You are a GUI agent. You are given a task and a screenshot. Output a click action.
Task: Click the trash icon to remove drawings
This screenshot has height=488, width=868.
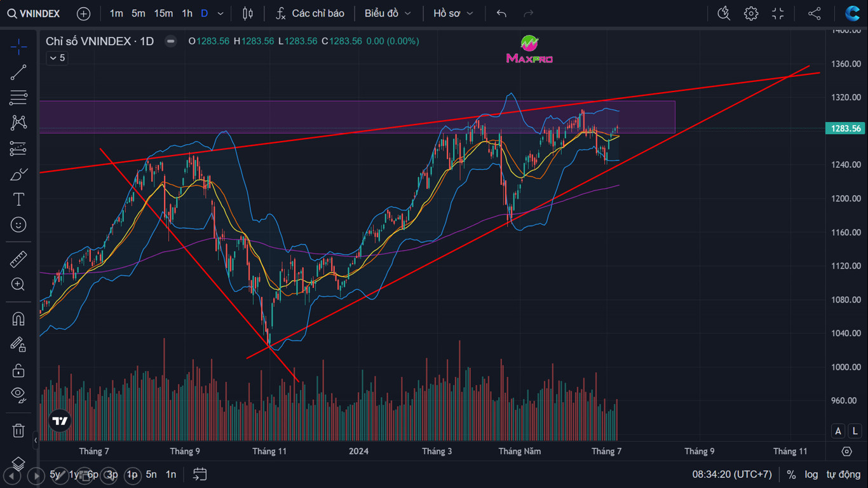pos(18,430)
